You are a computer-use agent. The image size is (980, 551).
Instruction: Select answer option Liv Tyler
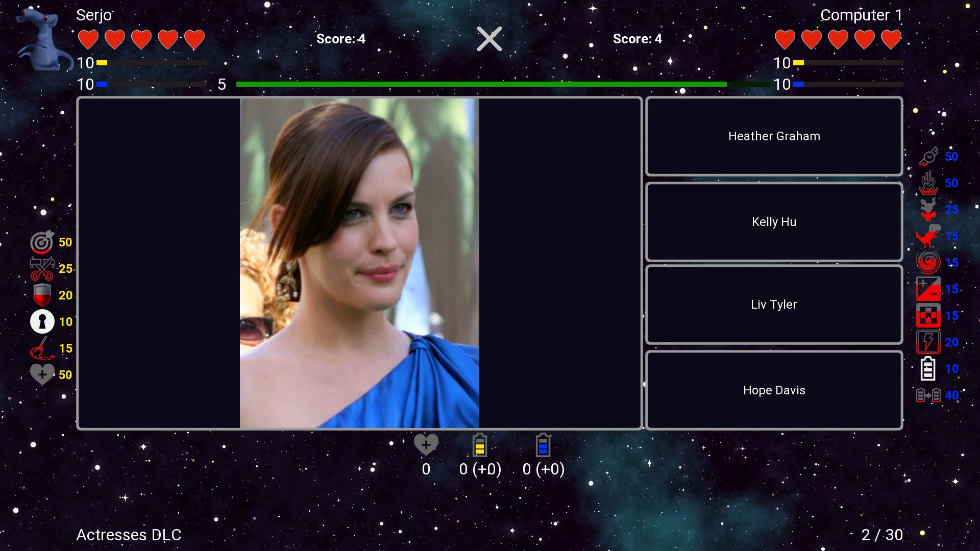tap(774, 305)
